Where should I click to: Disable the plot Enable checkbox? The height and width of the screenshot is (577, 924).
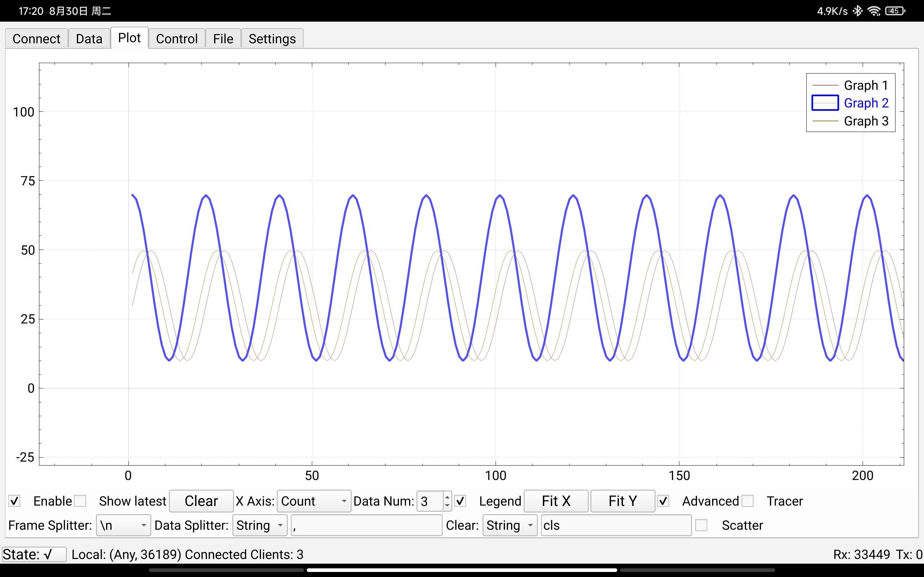(14, 501)
